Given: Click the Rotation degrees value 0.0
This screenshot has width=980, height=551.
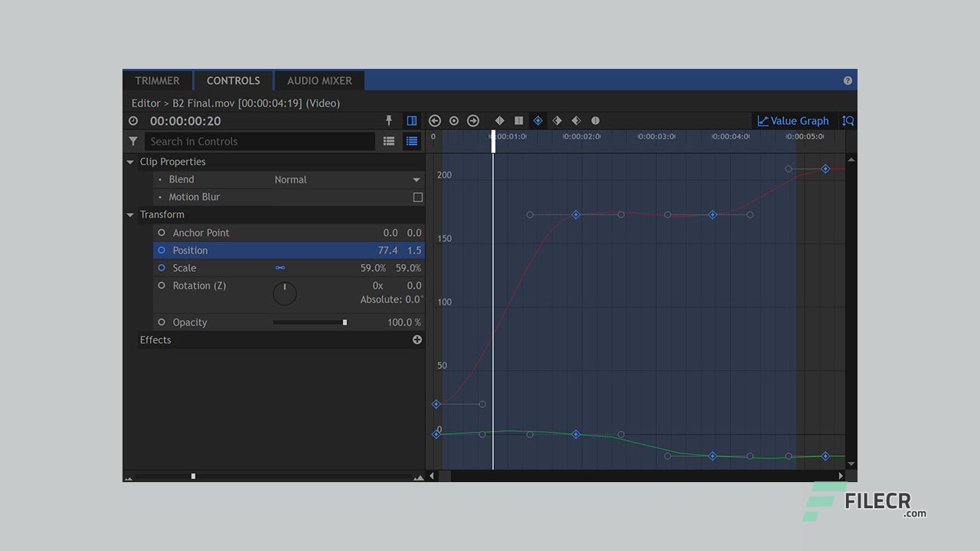Looking at the screenshot, I should pos(414,285).
